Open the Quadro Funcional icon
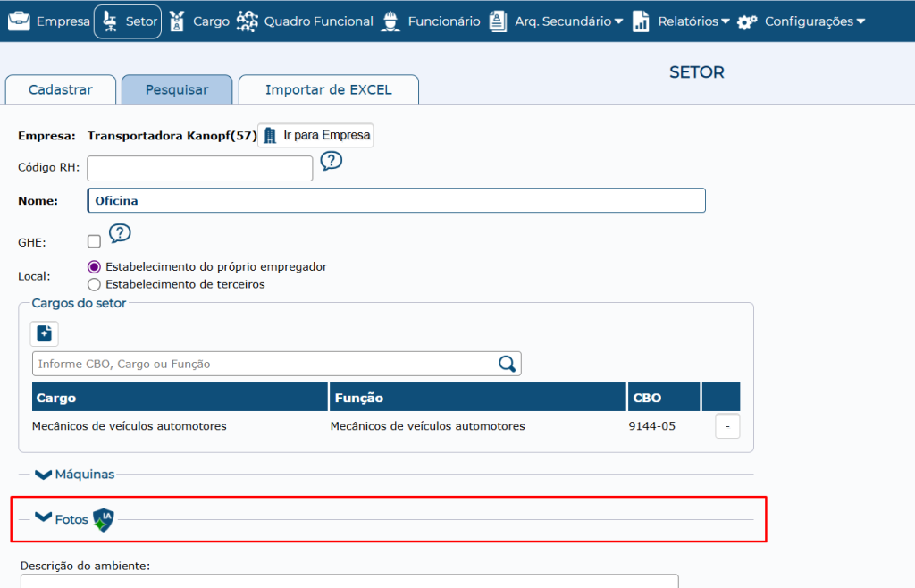915x588 pixels. 248,21
